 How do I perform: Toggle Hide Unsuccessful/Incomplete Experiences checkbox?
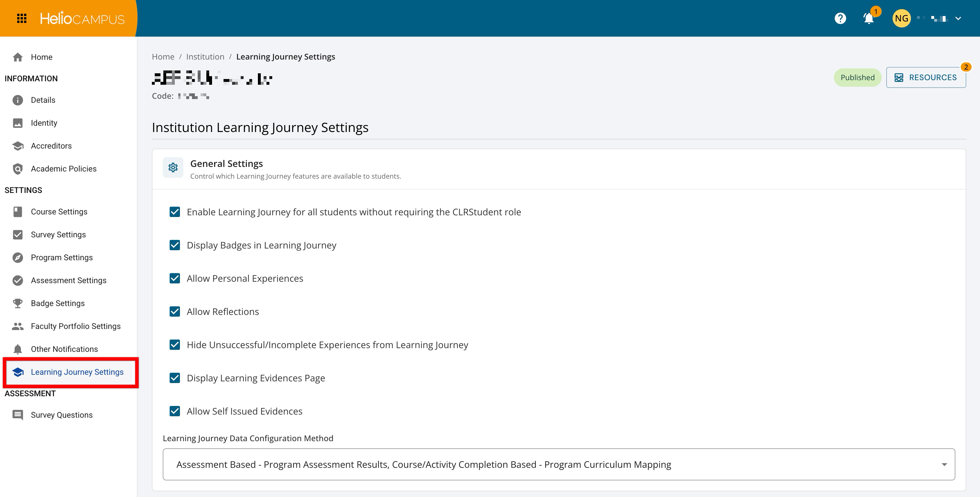[175, 345]
